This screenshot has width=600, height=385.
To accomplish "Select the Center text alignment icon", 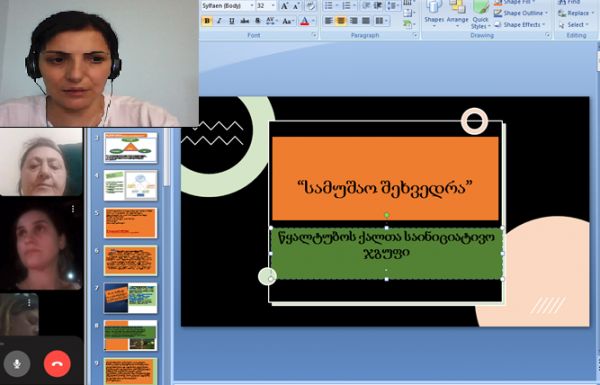I will pos(341,21).
